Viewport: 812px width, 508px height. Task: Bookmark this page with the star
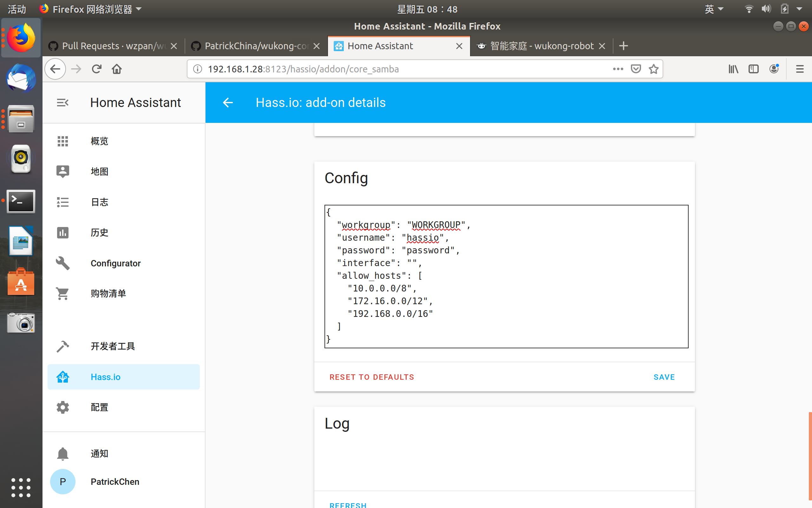coord(654,69)
